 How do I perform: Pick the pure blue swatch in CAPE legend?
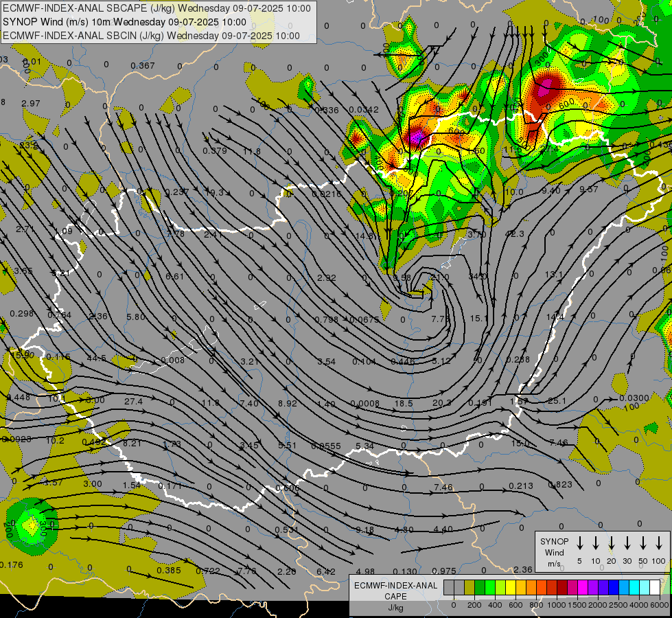click(613, 588)
